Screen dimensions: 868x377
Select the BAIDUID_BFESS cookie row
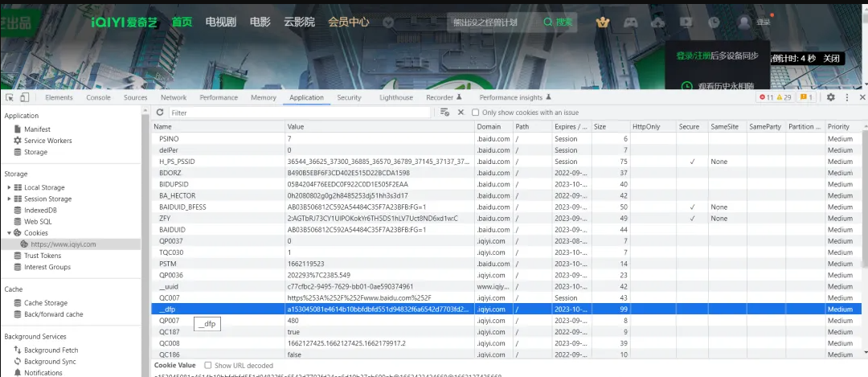[506, 207]
